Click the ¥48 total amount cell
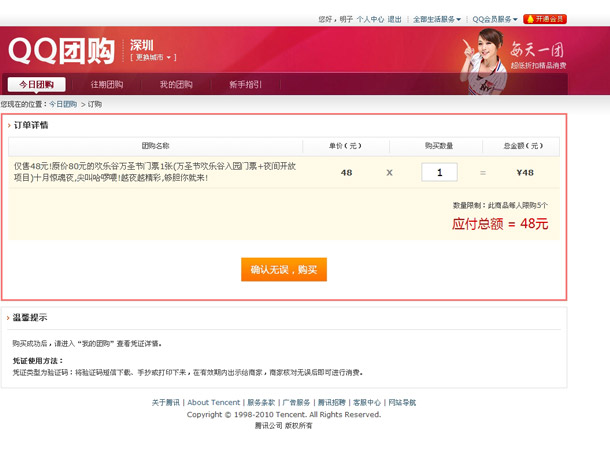Viewport: 610px width, 460px height. tap(525, 172)
